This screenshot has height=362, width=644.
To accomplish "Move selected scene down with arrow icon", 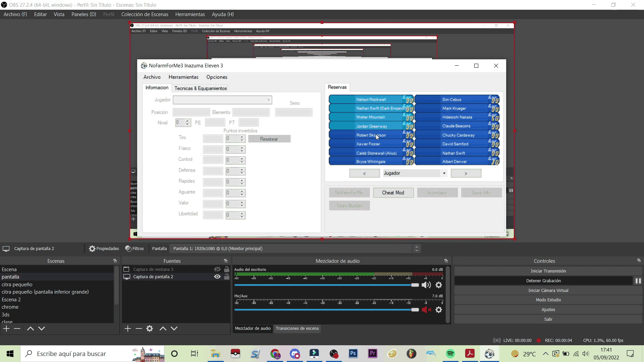I will click(x=42, y=328).
